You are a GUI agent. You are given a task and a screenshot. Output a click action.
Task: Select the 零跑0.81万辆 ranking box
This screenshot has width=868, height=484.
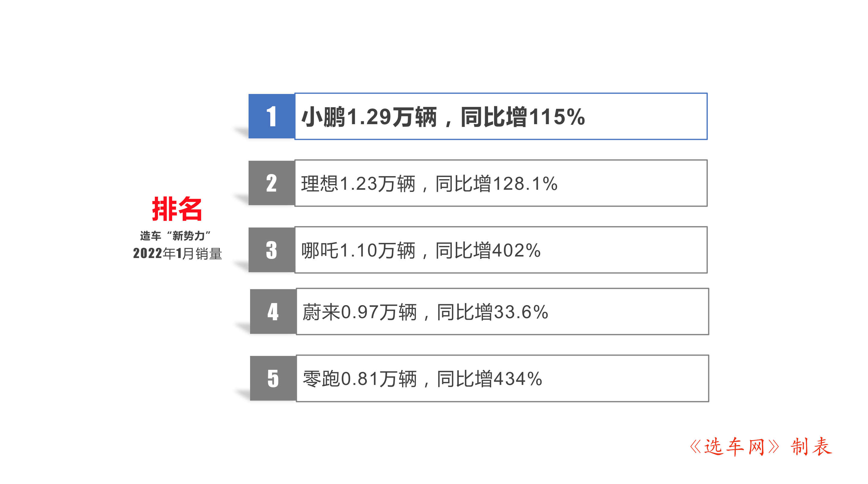(x=502, y=378)
